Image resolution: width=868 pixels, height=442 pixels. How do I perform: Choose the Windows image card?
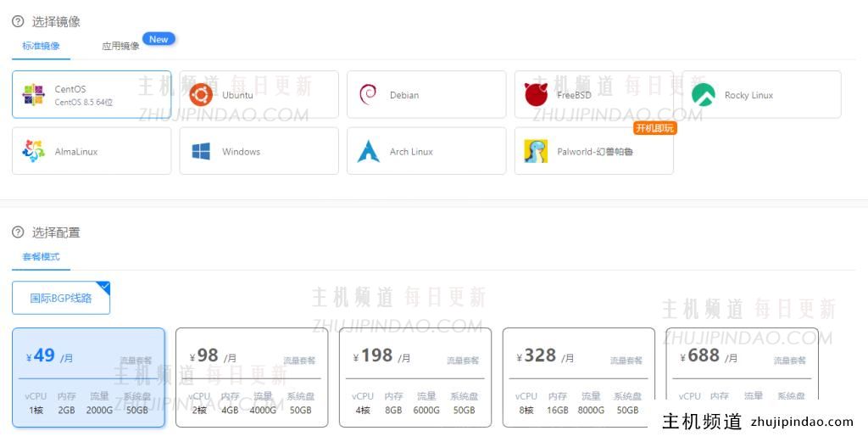coord(259,151)
